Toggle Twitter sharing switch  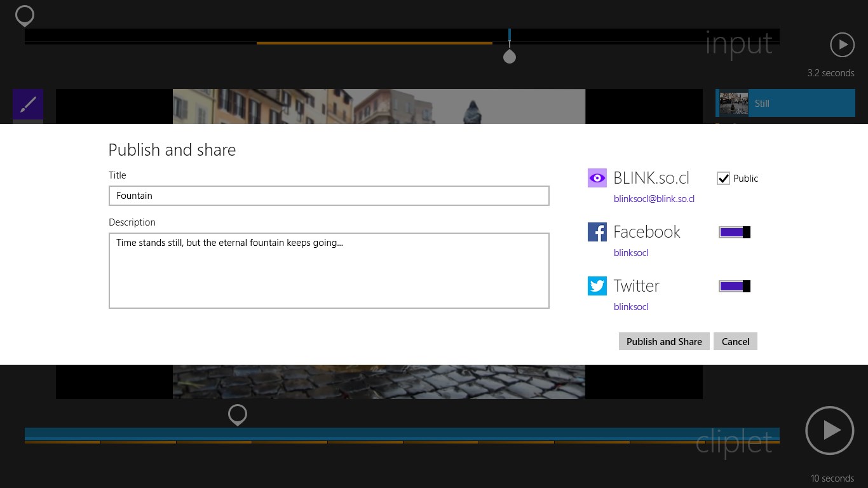(x=734, y=287)
